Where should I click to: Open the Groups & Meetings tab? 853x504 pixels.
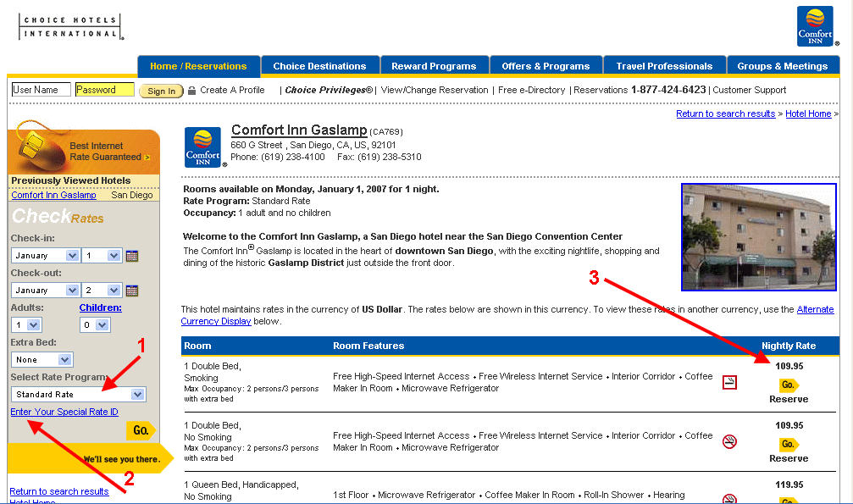pos(783,66)
